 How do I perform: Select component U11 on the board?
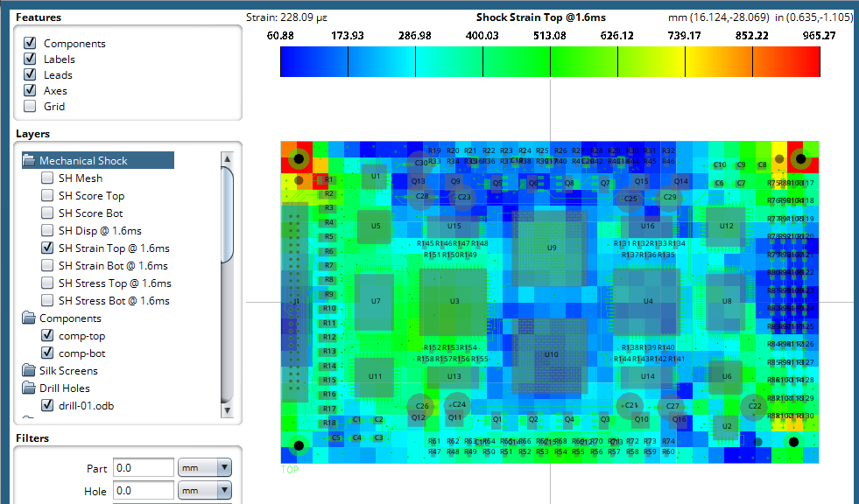376,376
